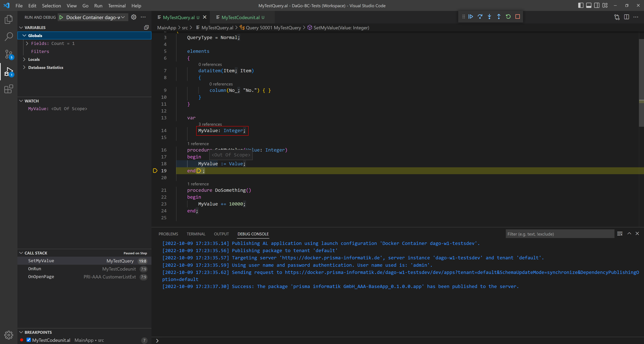Restart the debugging session
The width and height of the screenshot is (644, 344).
click(508, 17)
